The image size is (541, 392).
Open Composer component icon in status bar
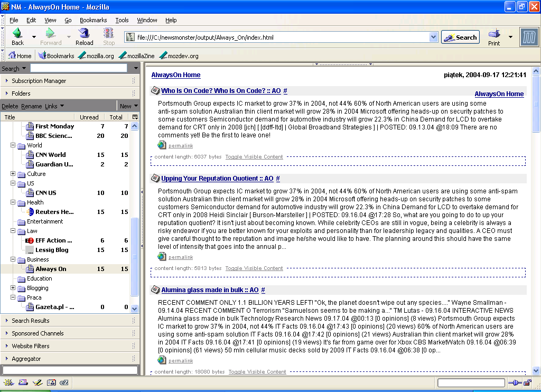coord(38,382)
